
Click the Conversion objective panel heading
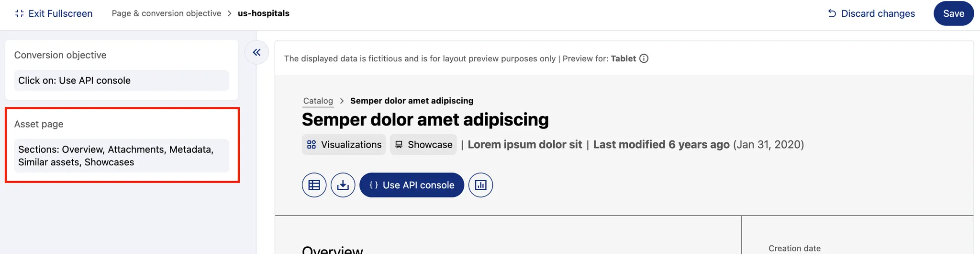point(60,55)
